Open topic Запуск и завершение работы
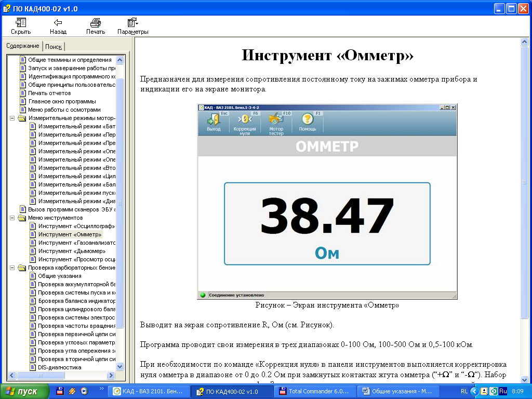This screenshot has width=532, height=399. pos(72,68)
